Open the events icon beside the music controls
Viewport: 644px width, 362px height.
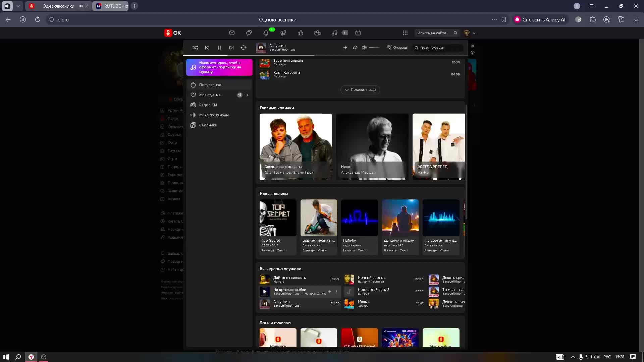[x=358, y=33]
